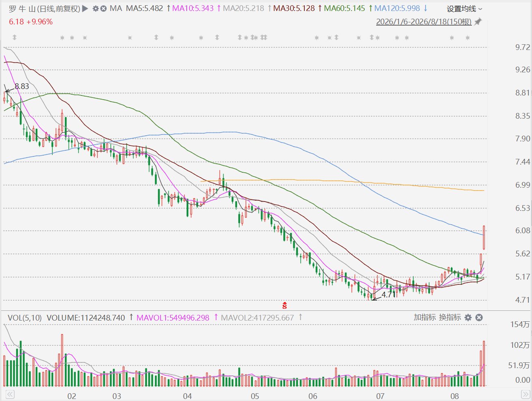This screenshot has height=401, width=532.
Task: Click the MA60:5.145 label
Action: coord(345,9)
